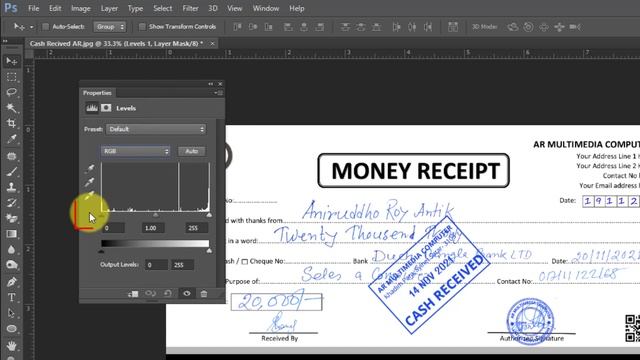Delete the Levels adjustment layer via trash
Image resolution: width=640 pixels, height=360 pixels.
click(204, 293)
